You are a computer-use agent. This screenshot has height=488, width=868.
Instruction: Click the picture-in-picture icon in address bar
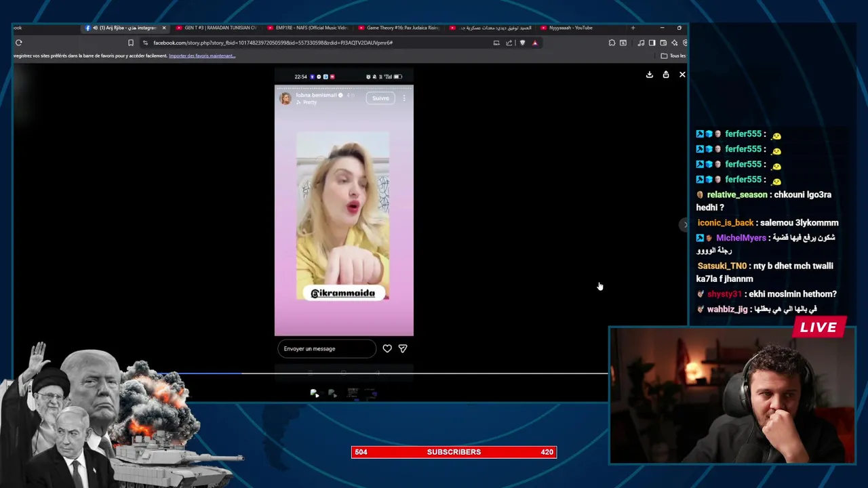[x=496, y=43]
